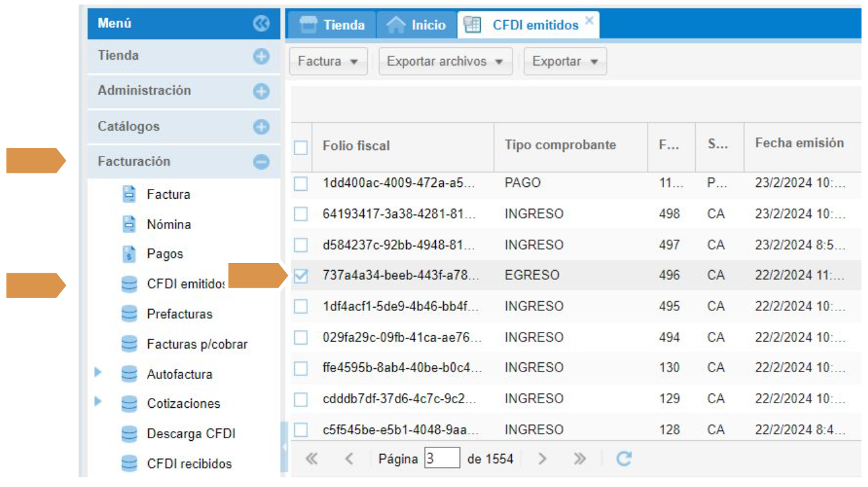This screenshot has width=868, height=487.
Task: Open Nómina from the Facturación menu
Action: 168,225
